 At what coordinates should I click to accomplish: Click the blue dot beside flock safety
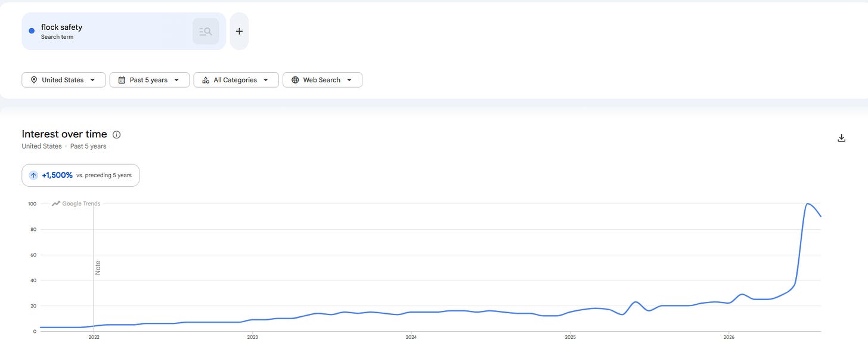pyautogui.click(x=32, y=31)
